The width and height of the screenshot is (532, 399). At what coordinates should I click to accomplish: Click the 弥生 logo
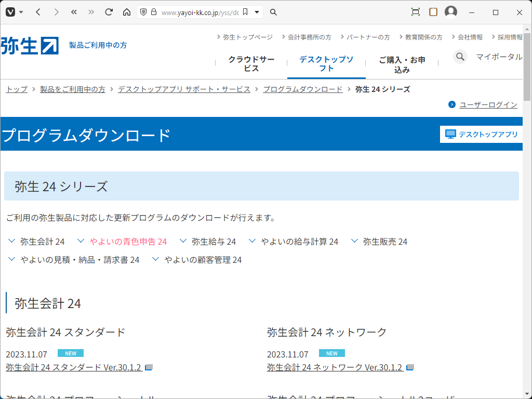click(30, 46)
